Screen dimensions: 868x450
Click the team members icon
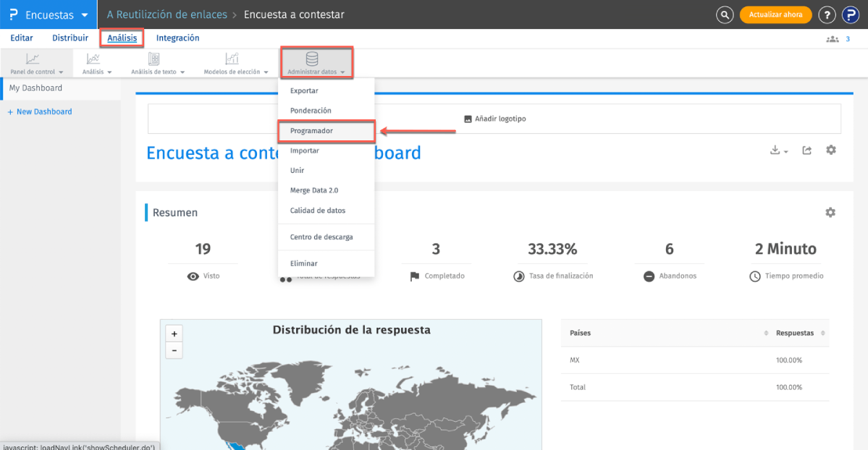833,39
